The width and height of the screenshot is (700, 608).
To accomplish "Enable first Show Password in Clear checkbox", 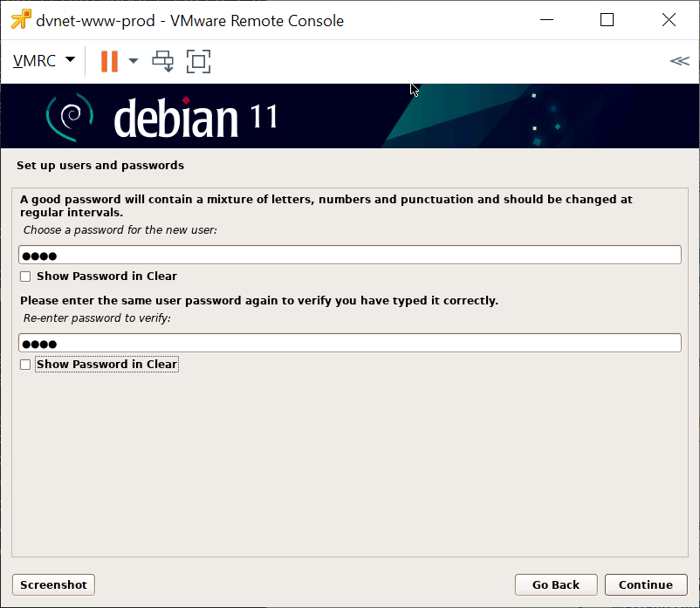I will [25, 277].
